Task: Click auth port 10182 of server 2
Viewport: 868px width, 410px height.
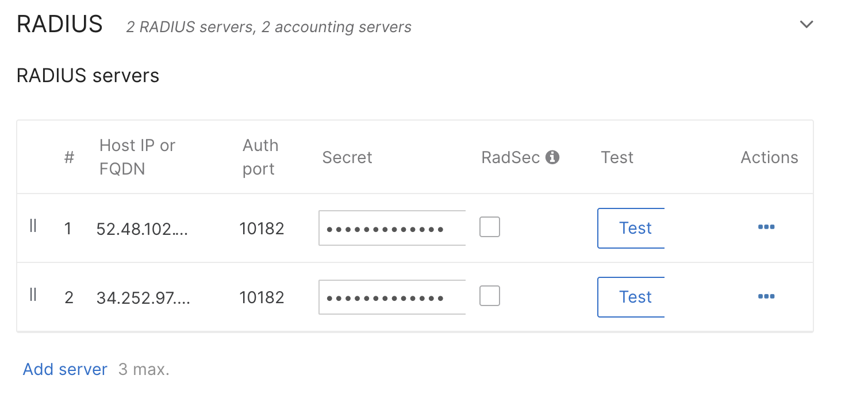Action: 262,298
